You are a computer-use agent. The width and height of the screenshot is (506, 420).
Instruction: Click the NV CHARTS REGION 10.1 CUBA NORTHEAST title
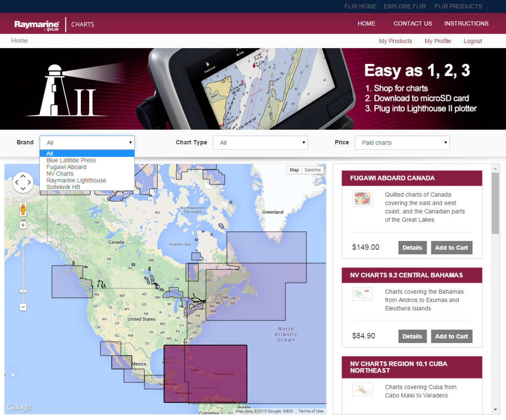point(398,367)
